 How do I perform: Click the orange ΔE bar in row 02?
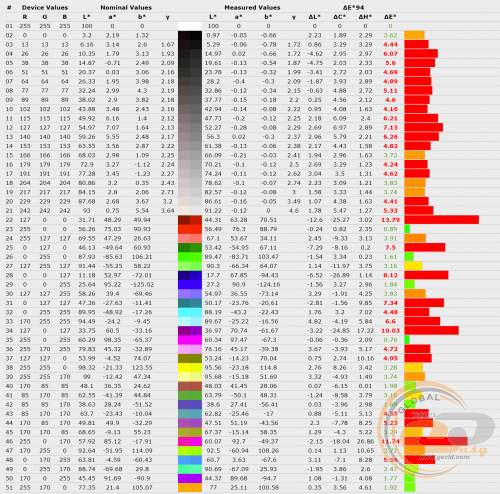[x=414, y=35]
